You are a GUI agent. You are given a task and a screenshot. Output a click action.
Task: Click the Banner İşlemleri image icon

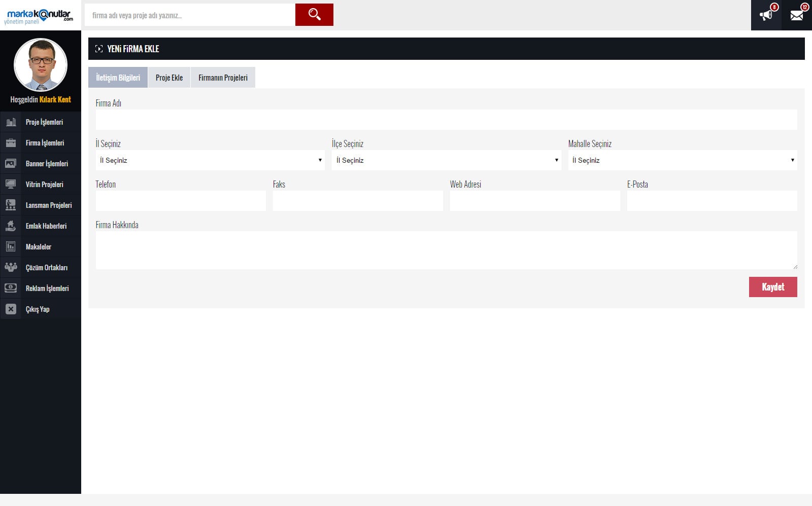coord(11,164)
